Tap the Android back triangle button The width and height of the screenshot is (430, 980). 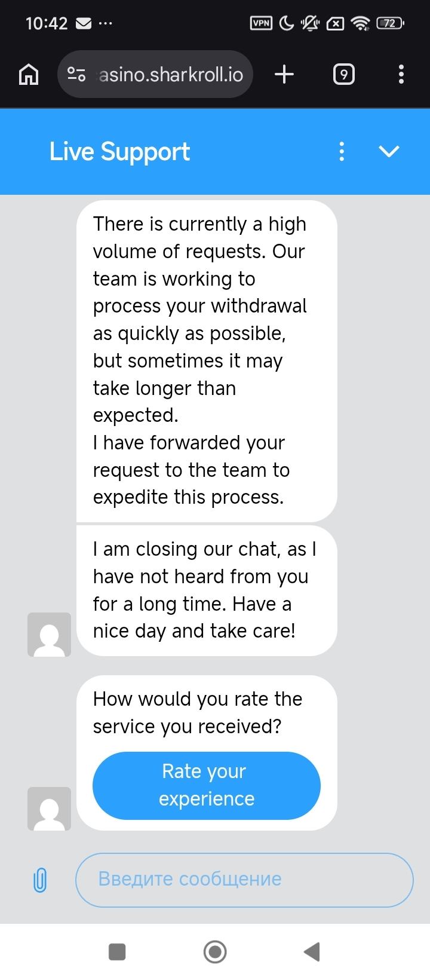pos(312,951)
